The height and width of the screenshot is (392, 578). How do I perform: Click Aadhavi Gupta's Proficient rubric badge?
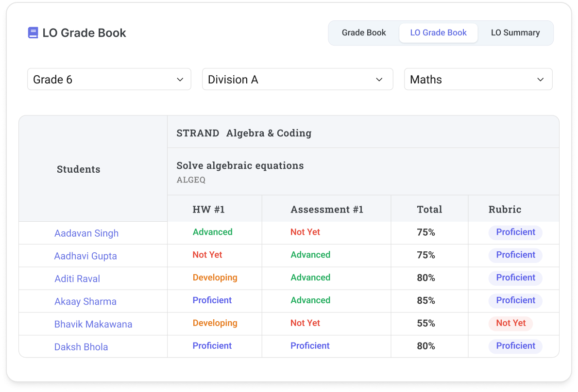click(515, 255)
